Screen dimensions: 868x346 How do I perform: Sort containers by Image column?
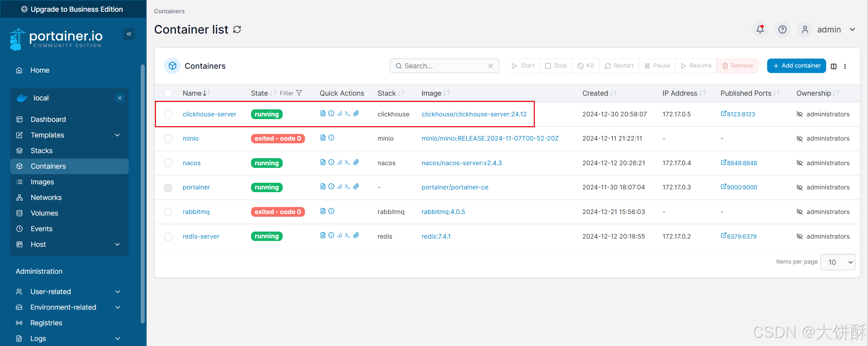(x=436, y=93)
